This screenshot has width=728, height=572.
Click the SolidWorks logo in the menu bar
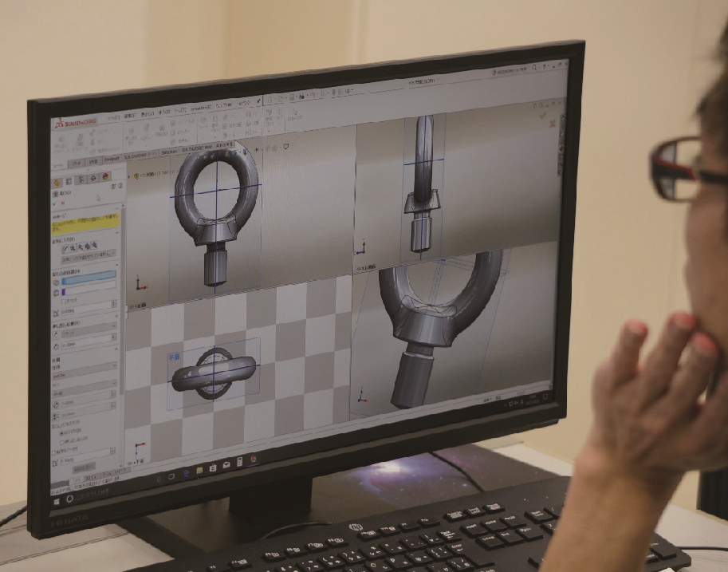click(73, 124)
